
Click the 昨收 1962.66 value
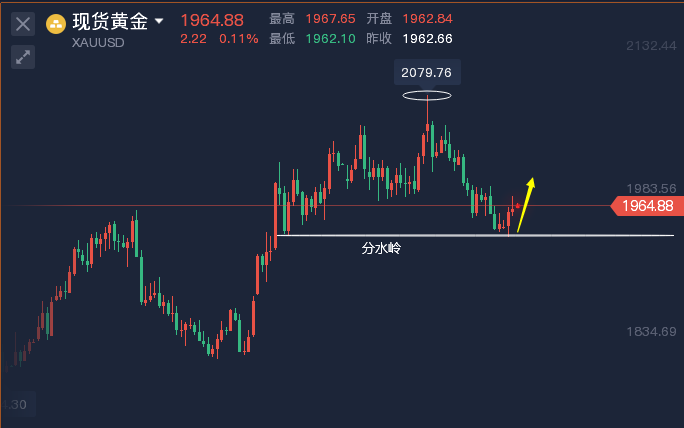427,39
